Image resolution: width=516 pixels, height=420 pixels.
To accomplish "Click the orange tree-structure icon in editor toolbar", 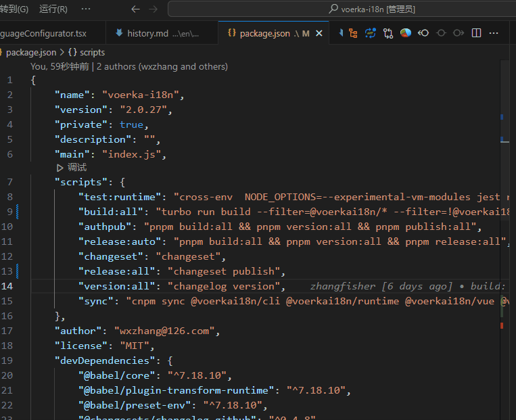I will pos(353,33).
